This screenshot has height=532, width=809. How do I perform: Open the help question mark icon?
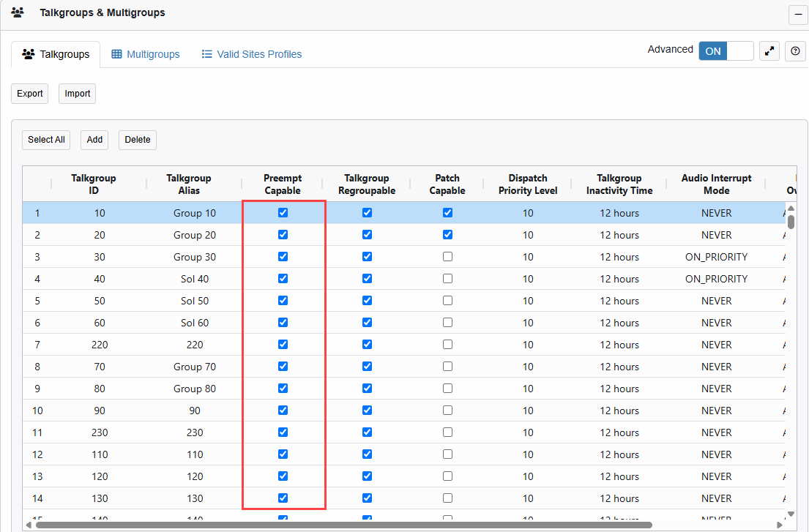point(796,51)
